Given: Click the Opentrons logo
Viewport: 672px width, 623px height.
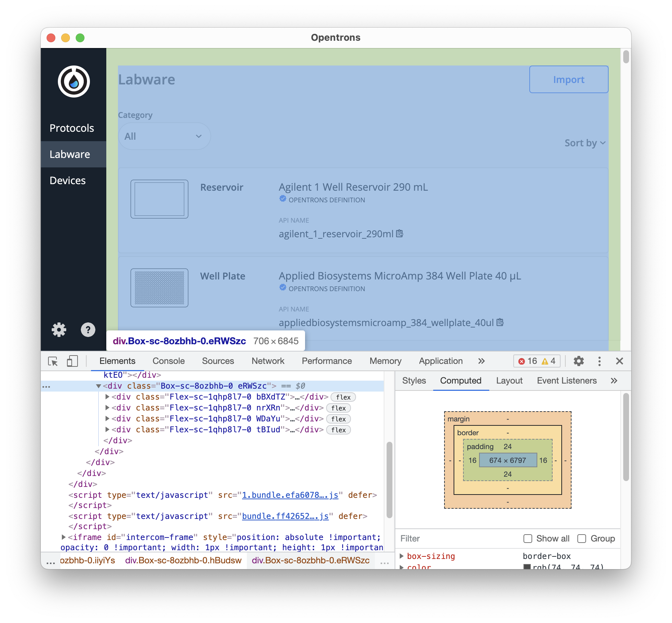Looking at the screenshot, I should point(74,81).
